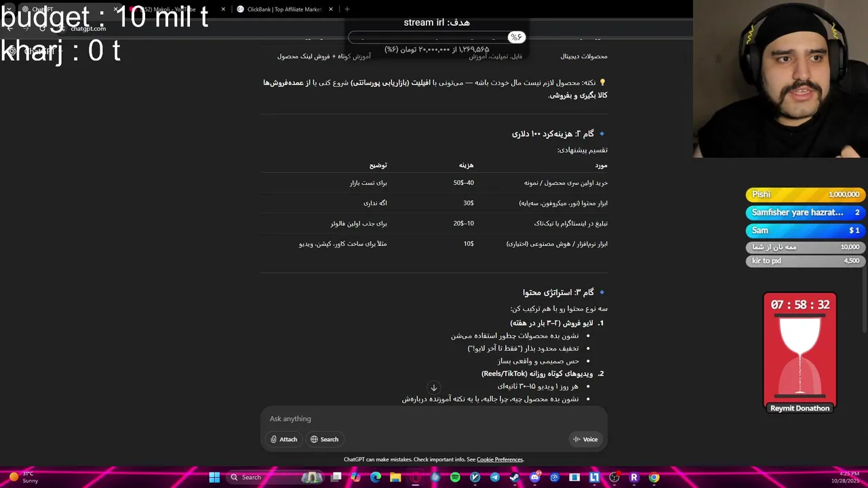Open the purple R app in taskbar
Image resolution: width=868 pixels, height=488 pixels.
click(x=634, y=477)
